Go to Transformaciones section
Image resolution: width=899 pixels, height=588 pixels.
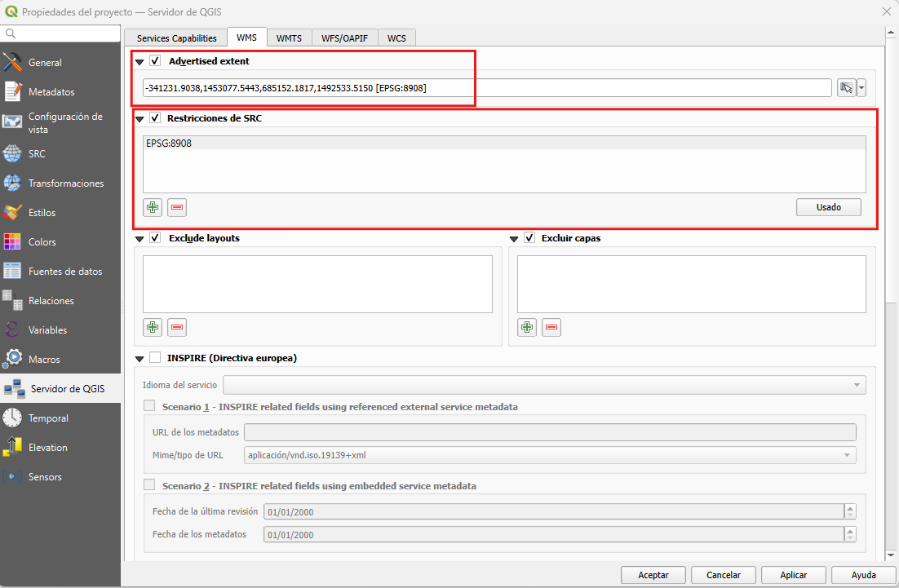tap(65, 183)
